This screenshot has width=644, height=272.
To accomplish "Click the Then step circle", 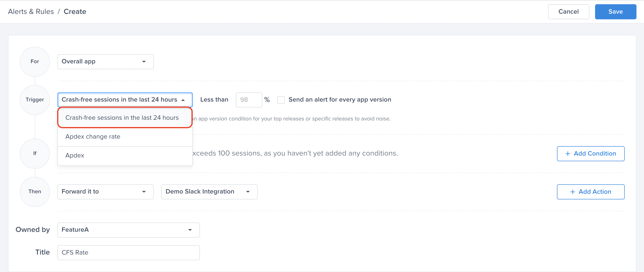I will [x=35, y=192].
